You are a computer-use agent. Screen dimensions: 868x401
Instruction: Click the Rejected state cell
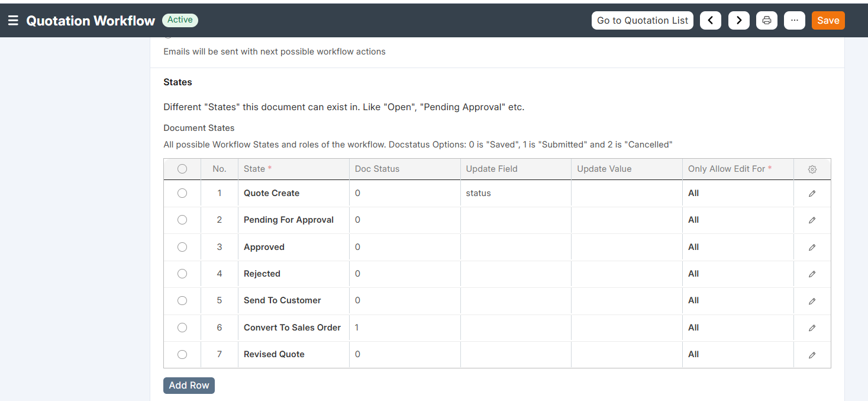pyautogui.click(x=293, y=274)
